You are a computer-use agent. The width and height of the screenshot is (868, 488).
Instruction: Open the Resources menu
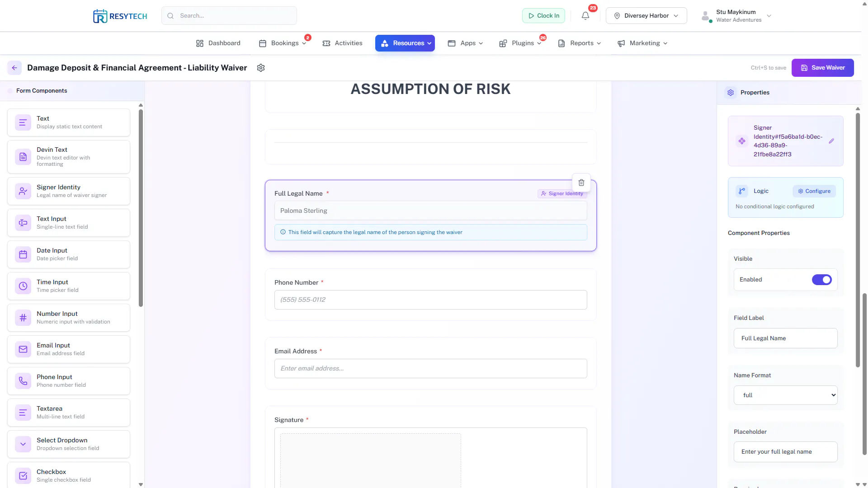point(405,43)
